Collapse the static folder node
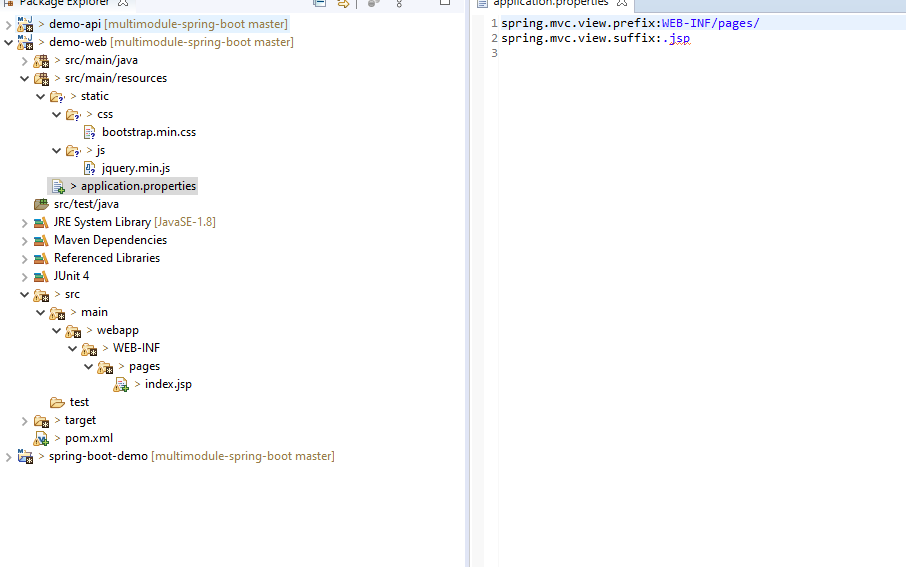This screenshot has width=906, height=567. pyautogui.click(x=40, y=96)
